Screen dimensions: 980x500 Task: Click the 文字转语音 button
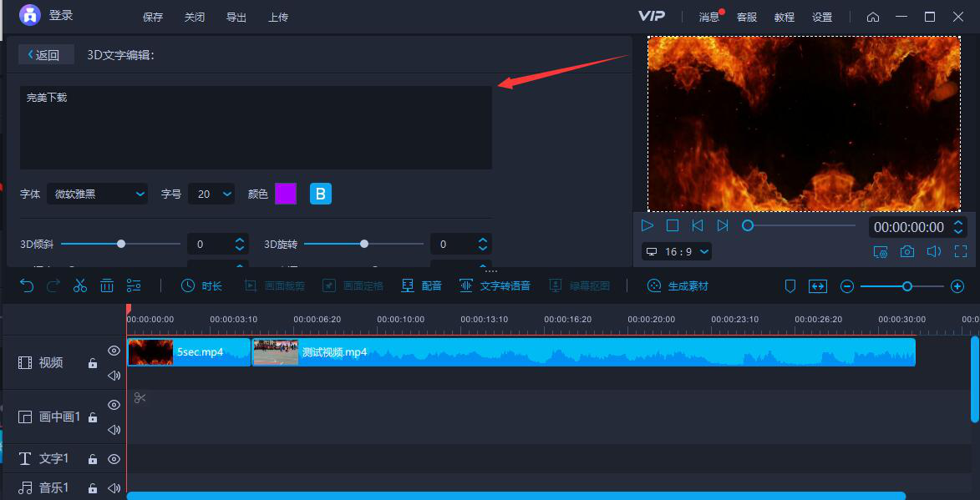pos(495,285)
